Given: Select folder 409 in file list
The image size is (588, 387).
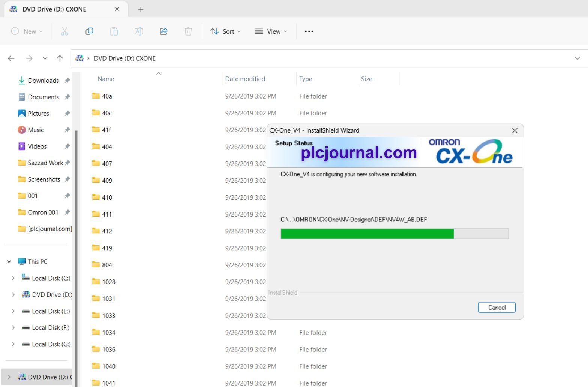Looking at the screenshot, I should (x=107, y=181).
